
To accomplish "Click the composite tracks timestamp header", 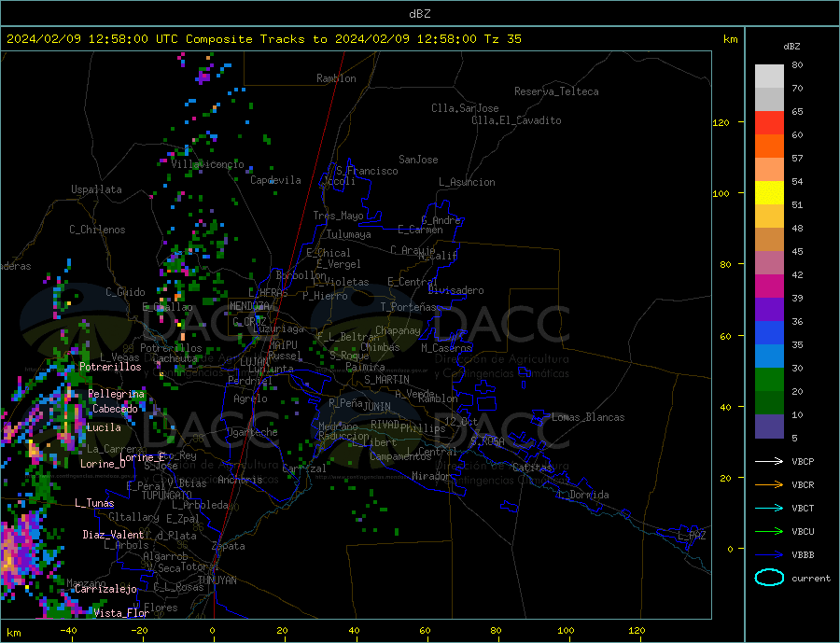I will [x=263, y=39].
